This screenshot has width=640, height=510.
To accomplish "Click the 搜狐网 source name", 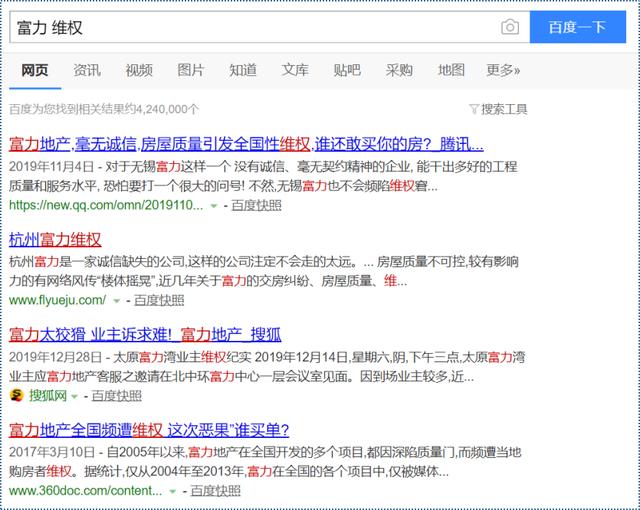I will click(48, 396).
